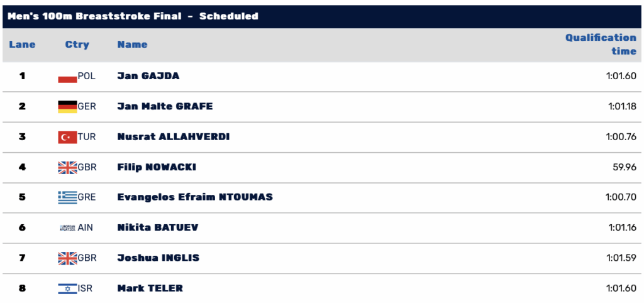Click the Great Britain flag beside Filip Nowacki

67,167
